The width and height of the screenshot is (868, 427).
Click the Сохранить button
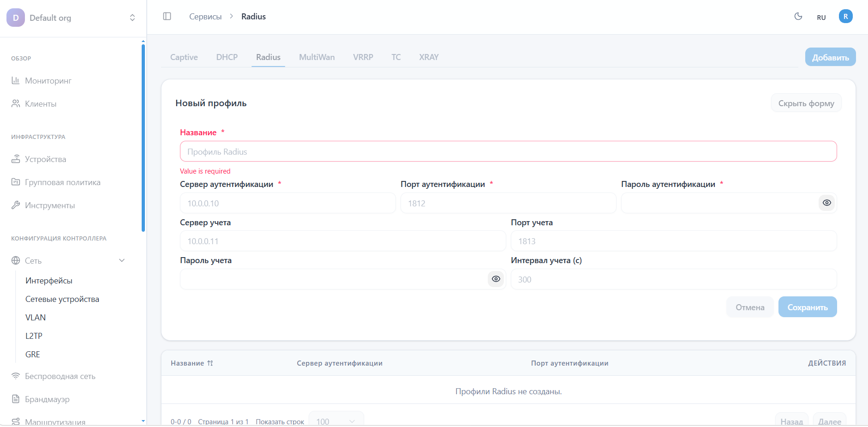pyautogui.click(x=807, y=307)
